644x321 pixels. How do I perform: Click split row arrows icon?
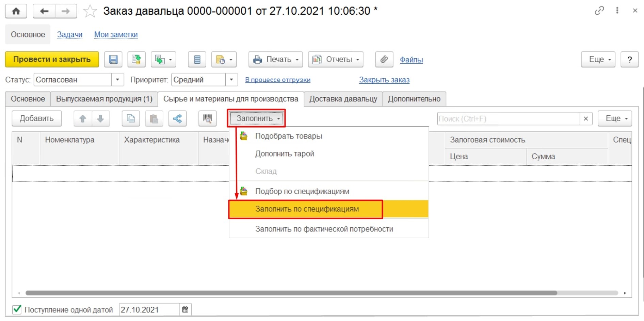point(177,118)
